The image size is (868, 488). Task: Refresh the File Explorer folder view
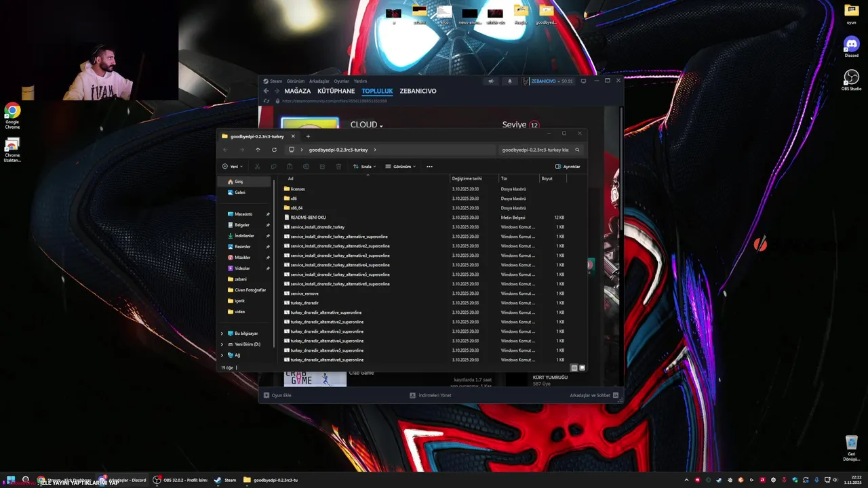pyautogui.click(x=274, y=150)
